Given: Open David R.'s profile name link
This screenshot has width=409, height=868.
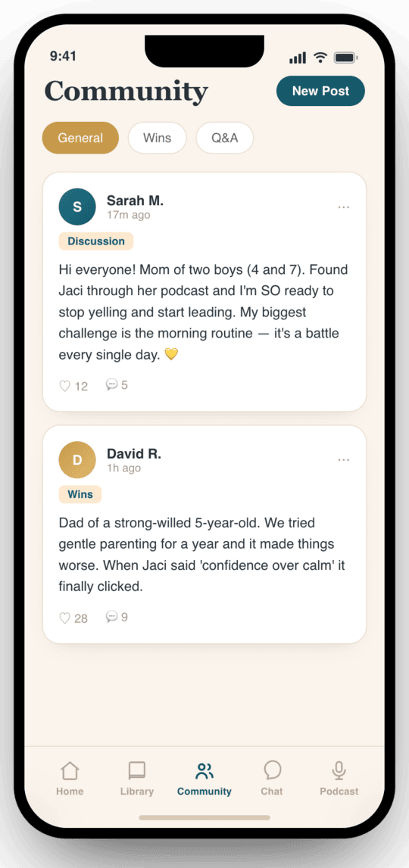Looking at the screenshot, I should [x=134, y=455].
